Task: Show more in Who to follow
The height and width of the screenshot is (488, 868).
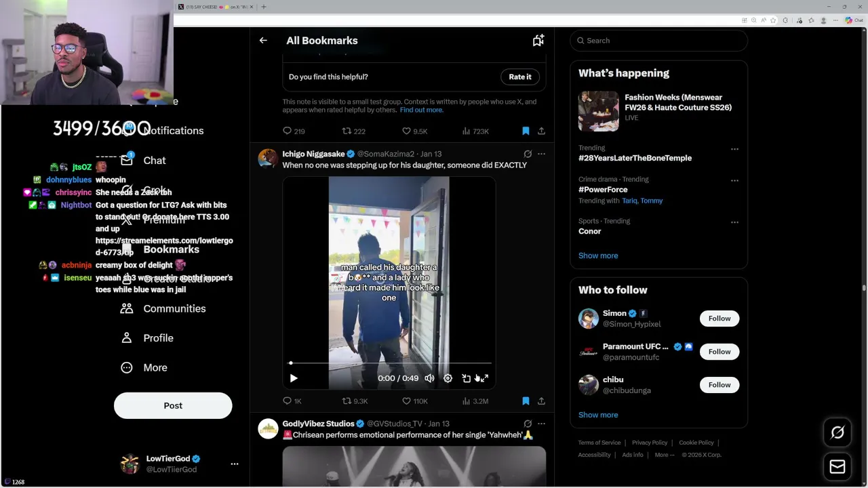Action: [598, 415]
